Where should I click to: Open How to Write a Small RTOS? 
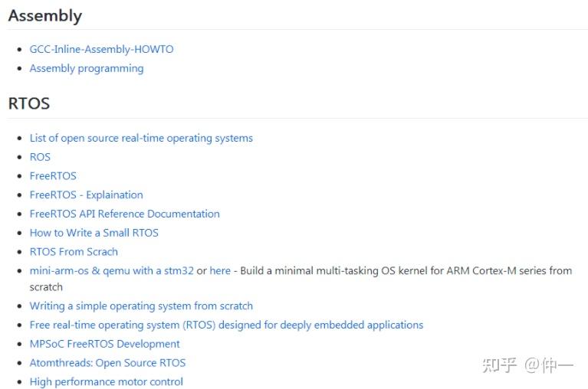tap(94, 233)
